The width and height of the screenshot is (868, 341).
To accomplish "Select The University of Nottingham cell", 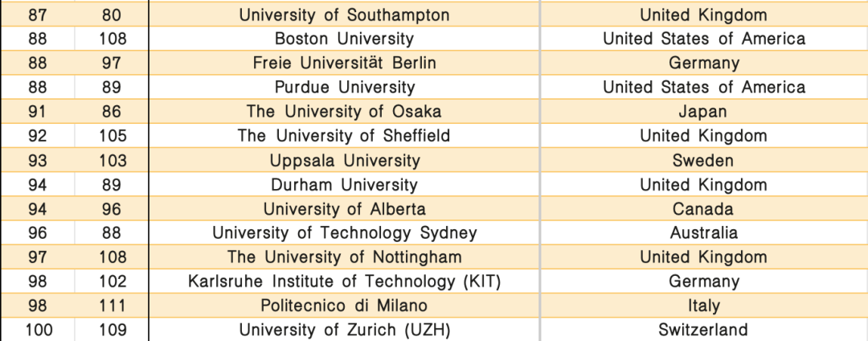I will click(344, 257).
